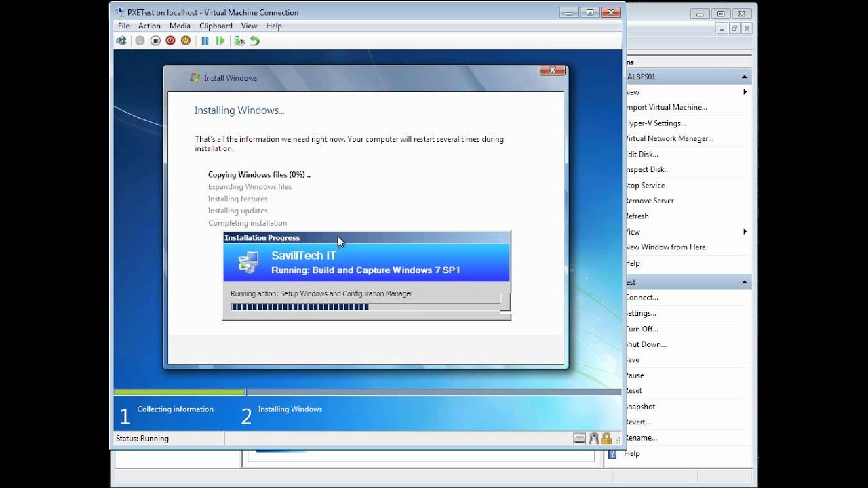The width and height of the screenshot is (868, 488).
Task: Click Shut Down in VM actions list
Action: click(x=646, y=344)
